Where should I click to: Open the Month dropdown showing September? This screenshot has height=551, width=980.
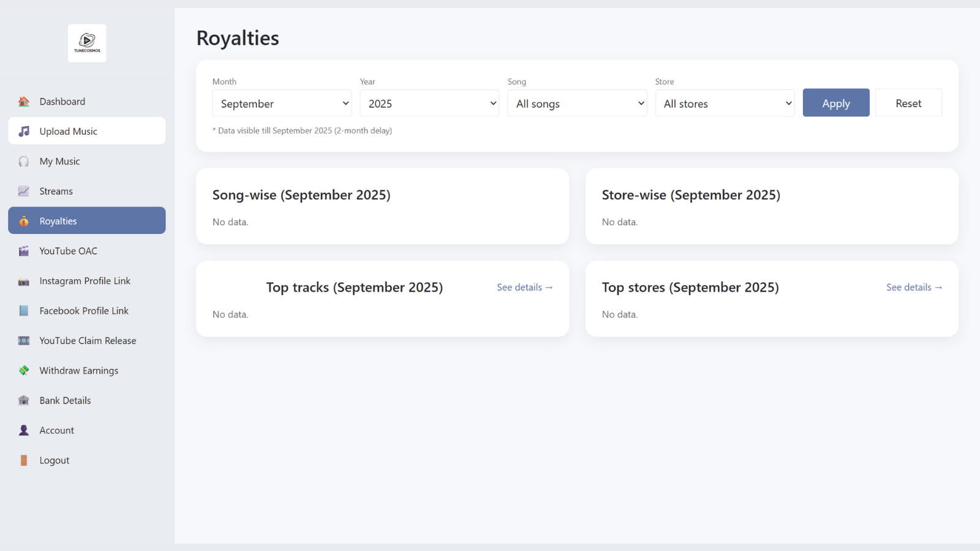click(x=282, y=103)
